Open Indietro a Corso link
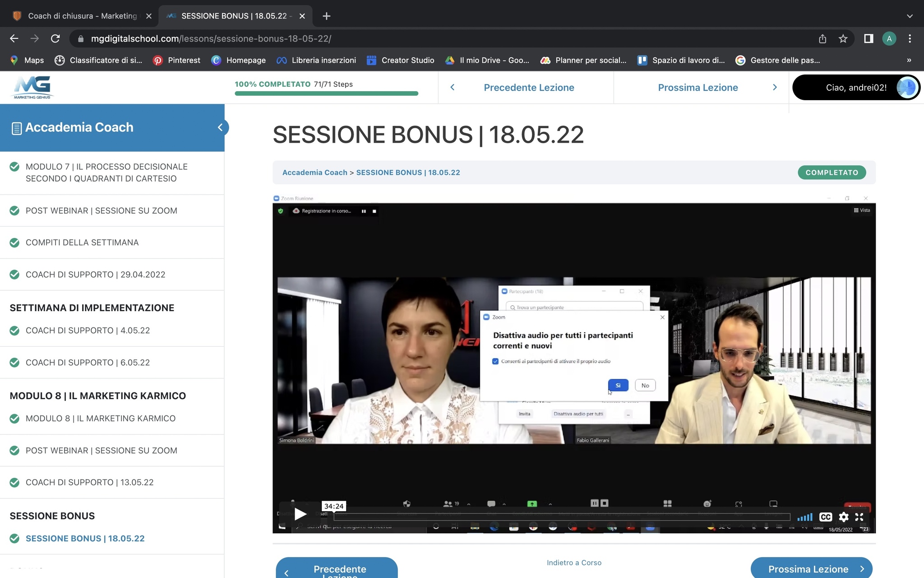924x578 pixels. click(574, 563)
